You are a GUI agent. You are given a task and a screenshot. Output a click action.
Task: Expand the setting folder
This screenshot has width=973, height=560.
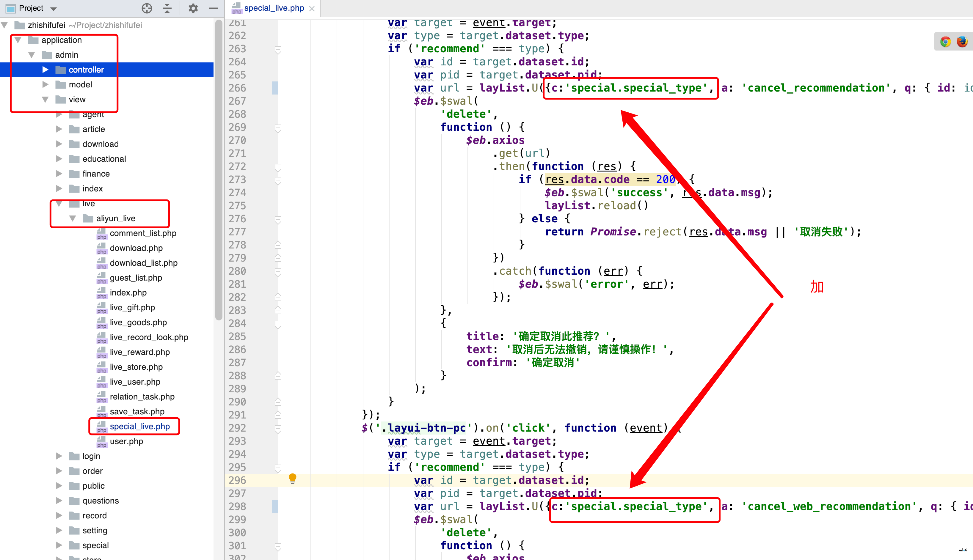click(x=59, y=531)
